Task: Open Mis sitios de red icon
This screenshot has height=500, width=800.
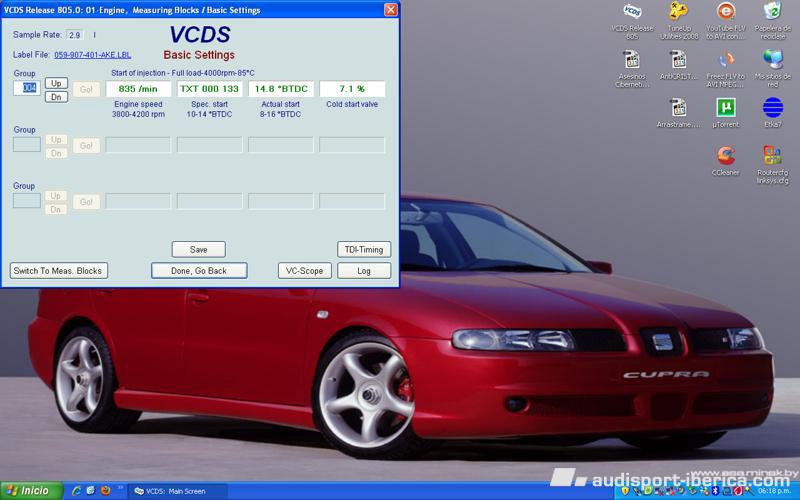Action: [x=772, y=69]
